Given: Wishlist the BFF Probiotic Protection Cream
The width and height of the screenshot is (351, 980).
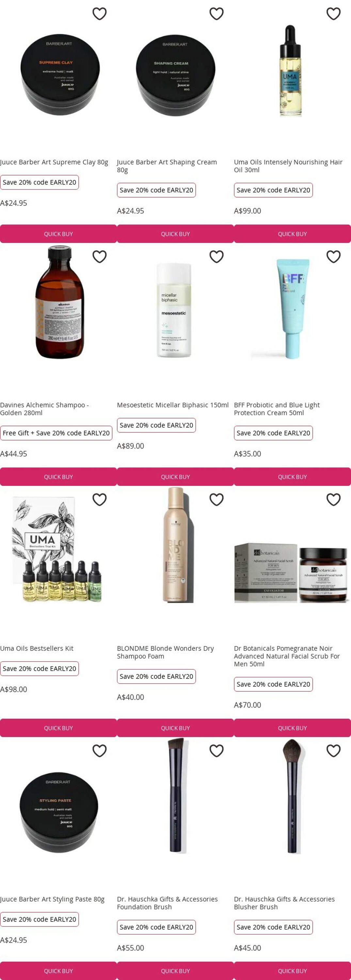Looking at the screenshot, I should (333, 257).
